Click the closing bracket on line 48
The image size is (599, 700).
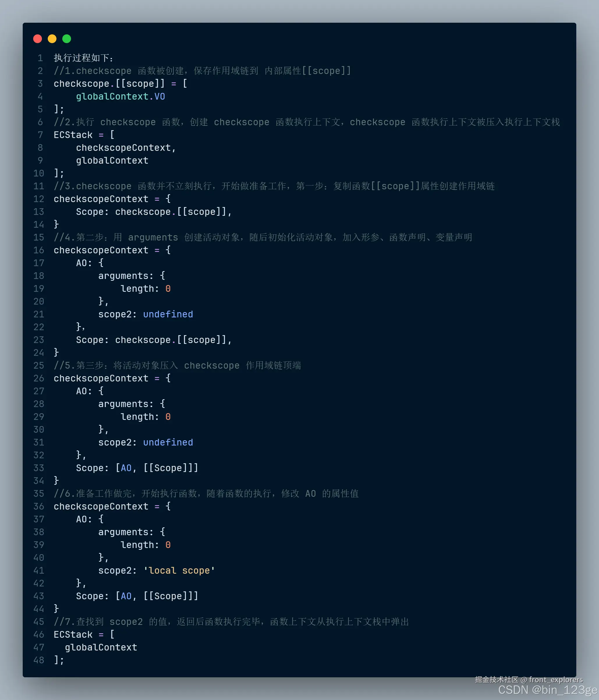(56, 660)
